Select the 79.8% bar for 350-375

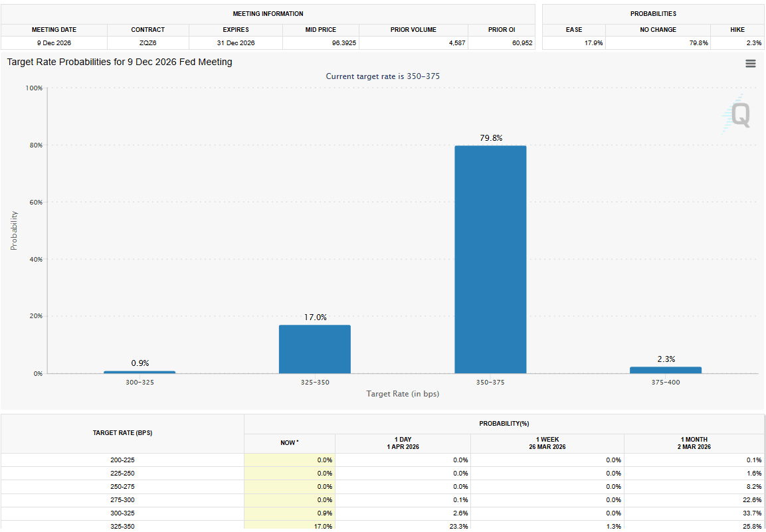click(x=490, y=259)
